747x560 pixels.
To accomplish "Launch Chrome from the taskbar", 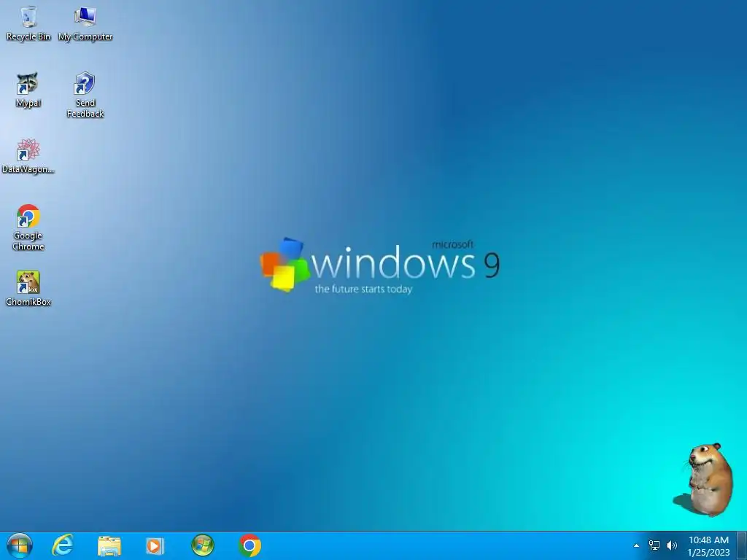I will (249, 545).
